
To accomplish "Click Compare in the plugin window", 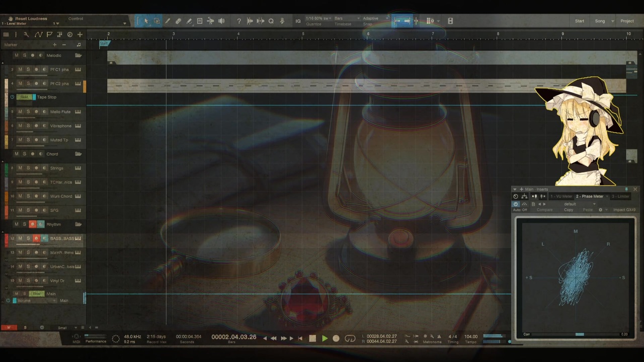I will pyautogui.click(x=544, y=210).
